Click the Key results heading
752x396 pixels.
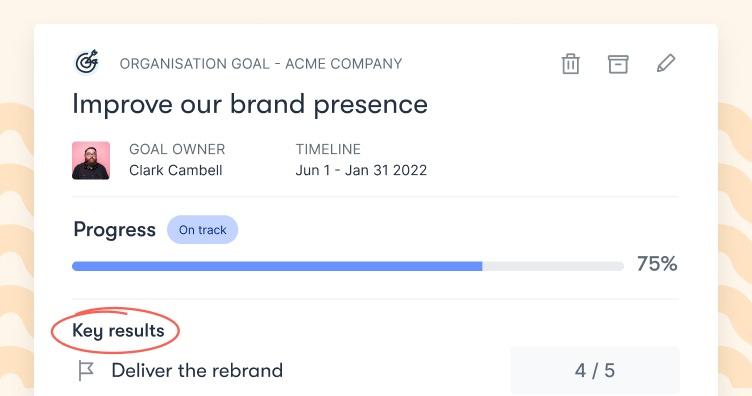point(118,331)
